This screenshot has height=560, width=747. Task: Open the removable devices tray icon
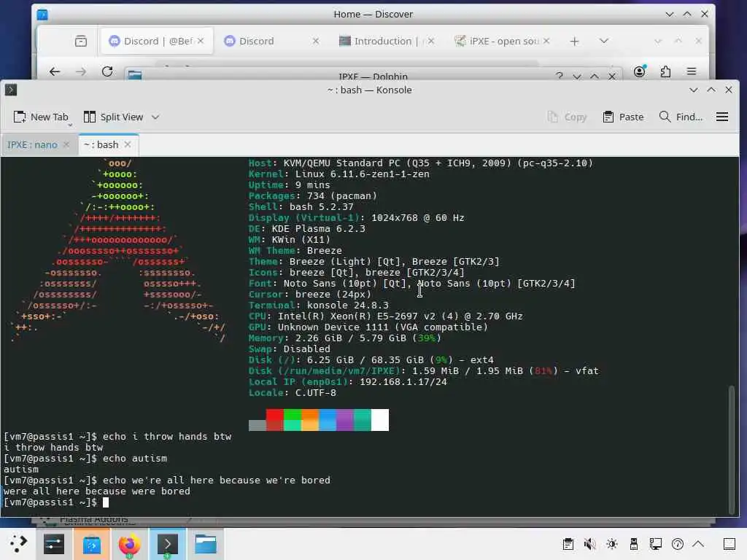tap(634, 544)
